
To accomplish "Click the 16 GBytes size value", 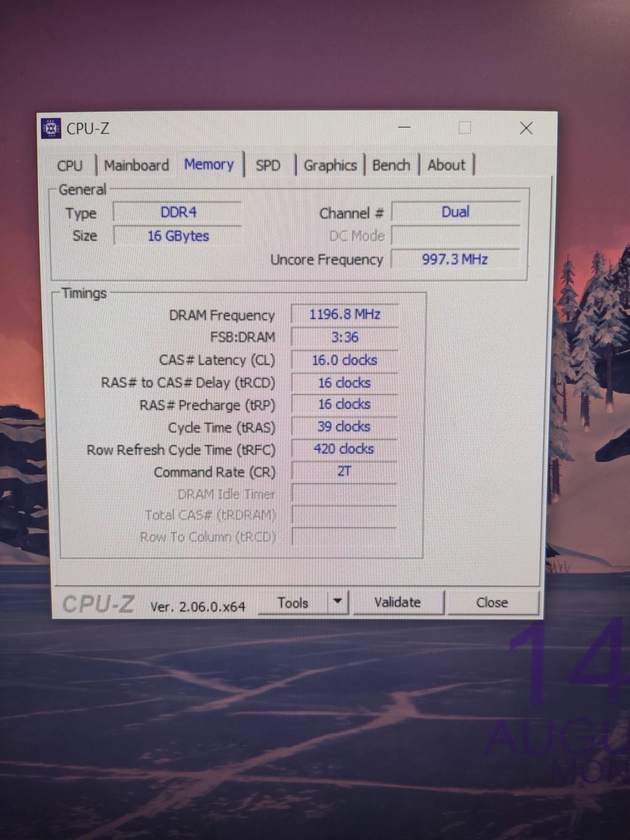I will (178, 236).
